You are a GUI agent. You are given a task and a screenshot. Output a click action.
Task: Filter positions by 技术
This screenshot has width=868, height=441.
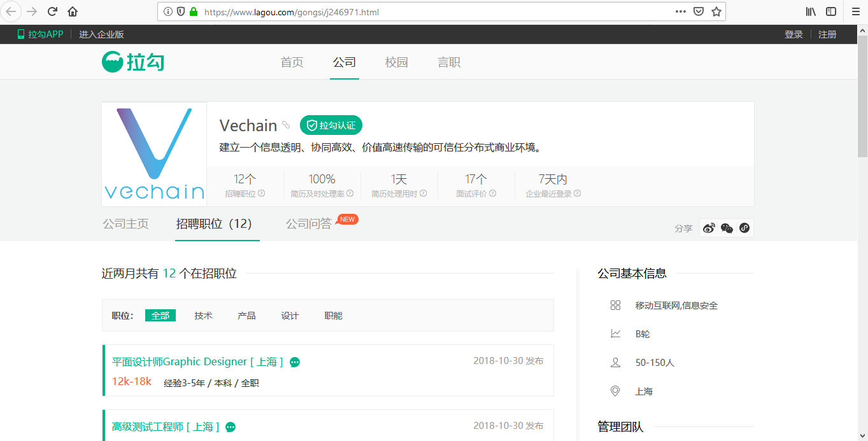point(204,316)
